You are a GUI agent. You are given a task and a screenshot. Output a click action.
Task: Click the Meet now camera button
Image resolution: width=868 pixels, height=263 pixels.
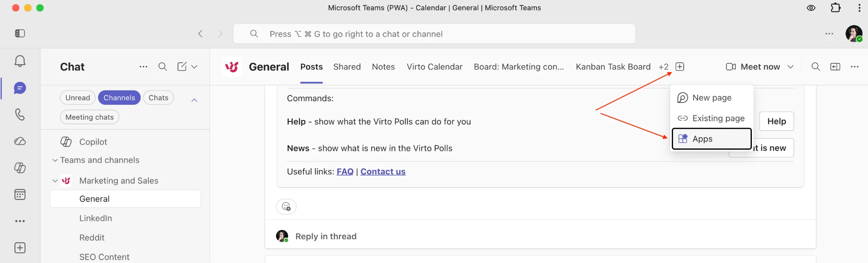(753, 67)
